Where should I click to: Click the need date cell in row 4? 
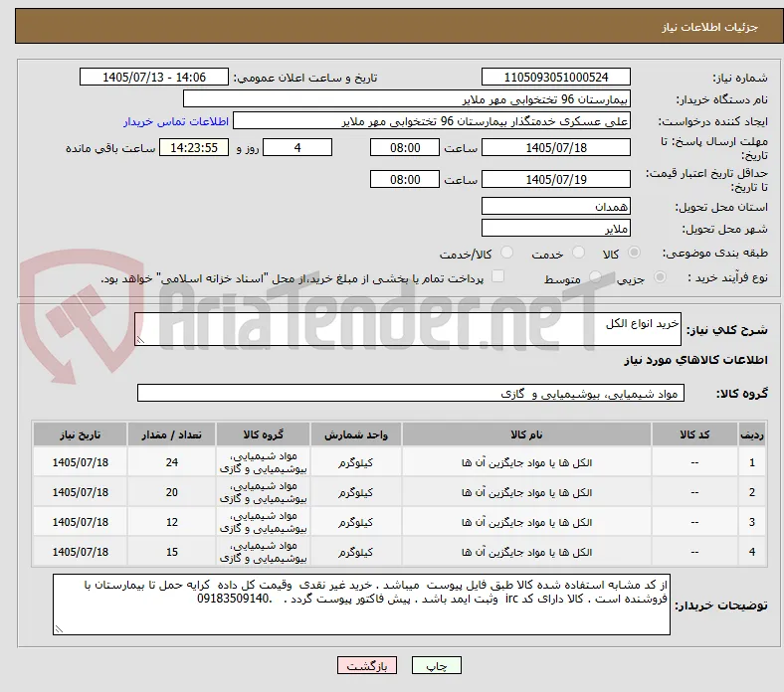pos(80,552)
